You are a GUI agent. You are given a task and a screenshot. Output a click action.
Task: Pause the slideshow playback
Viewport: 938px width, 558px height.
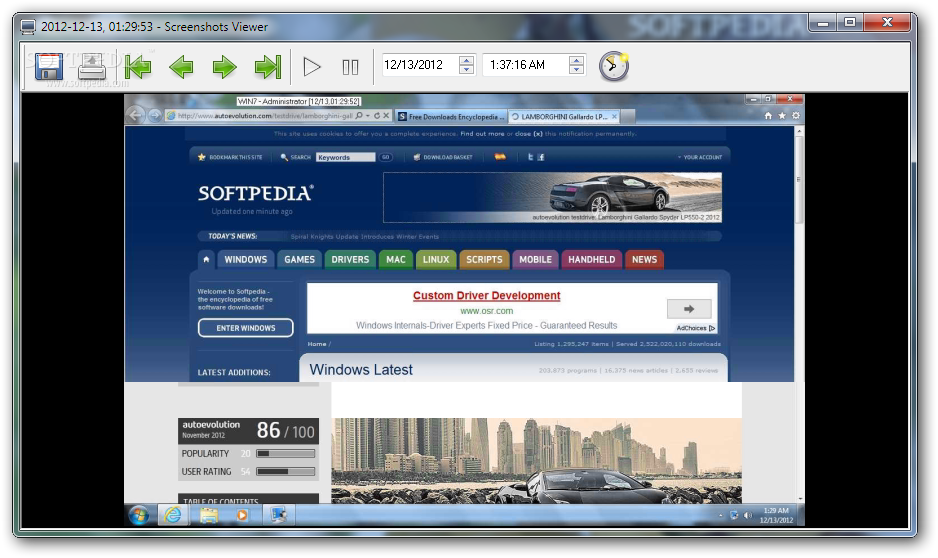[351, 67]
